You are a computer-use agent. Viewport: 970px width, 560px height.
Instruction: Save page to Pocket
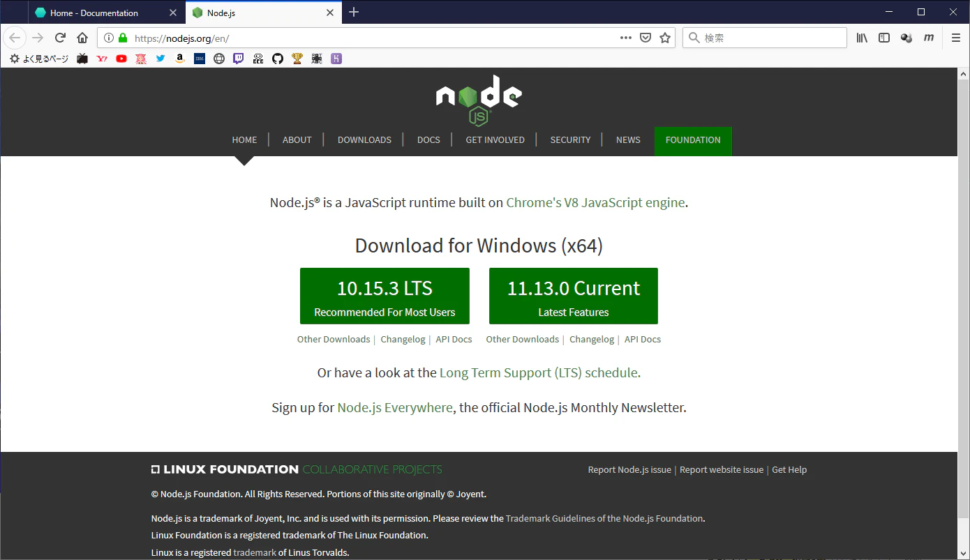point(646,38)
